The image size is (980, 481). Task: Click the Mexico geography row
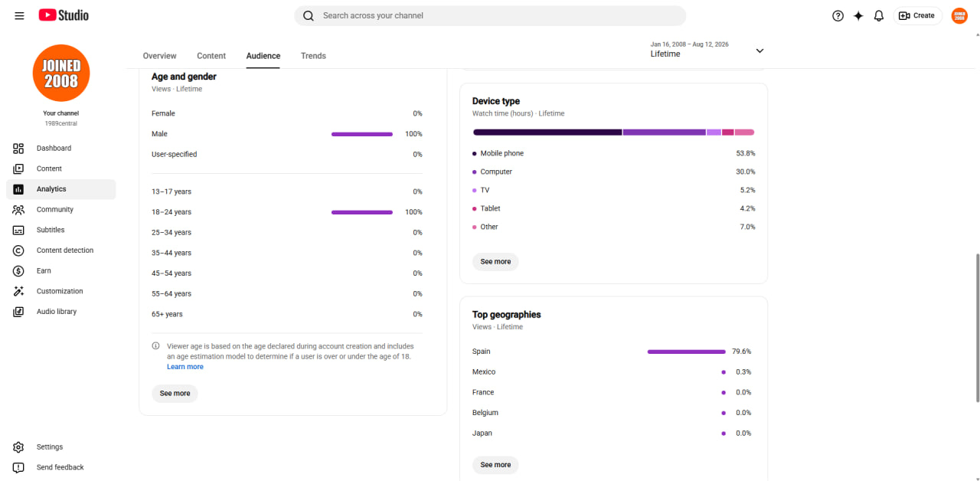pos(612,371)
